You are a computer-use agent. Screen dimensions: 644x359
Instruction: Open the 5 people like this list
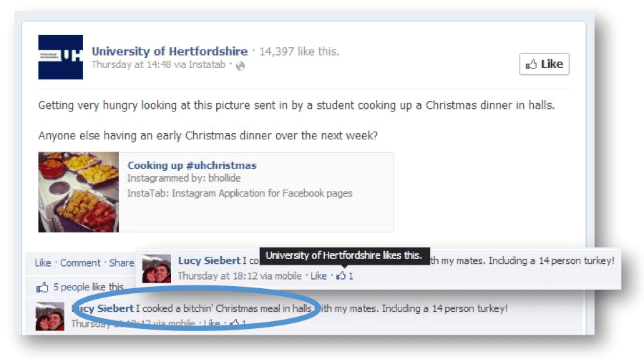click(88, 287)
